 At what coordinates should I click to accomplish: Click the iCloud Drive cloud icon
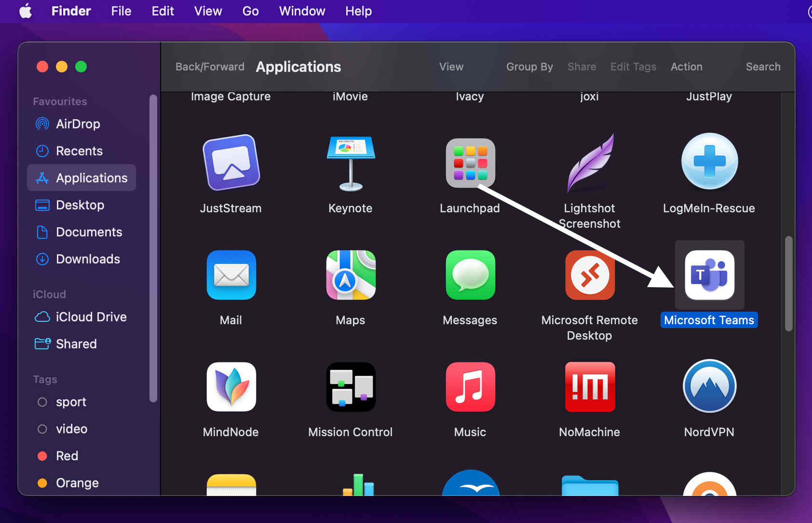click(42, 317)
